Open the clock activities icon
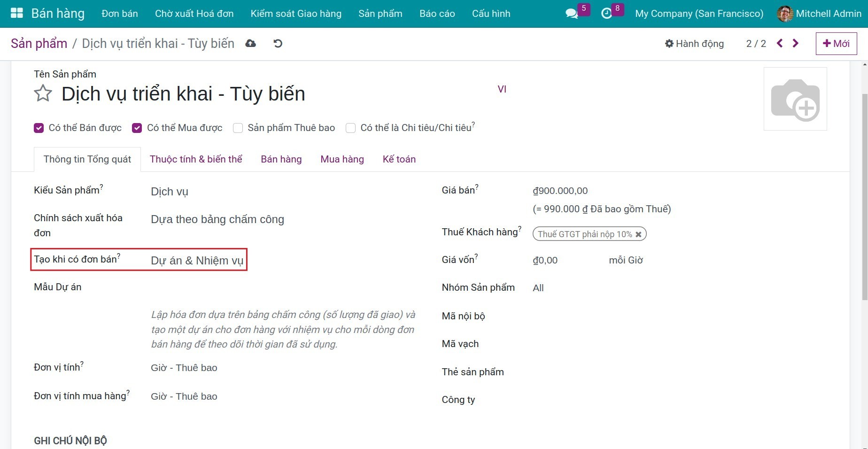 coord(606,14)
